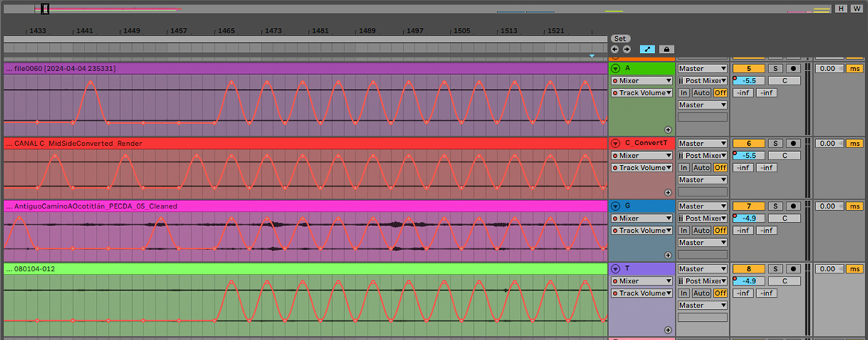Image resolution: width=868 pixels, height=340 pixels.
Task: Toggle the lock envelopes icon
Action: click(x=666, y=49)
